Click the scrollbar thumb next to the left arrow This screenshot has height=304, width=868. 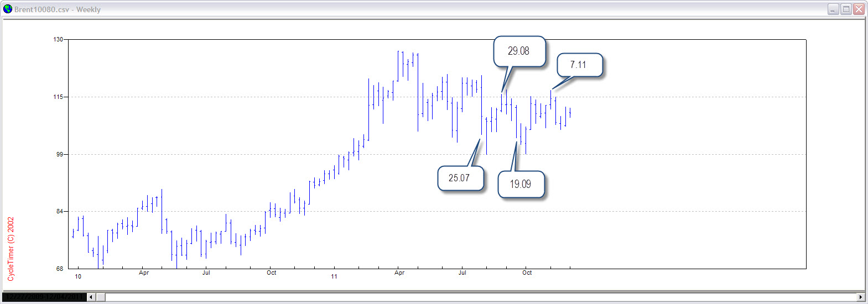[x=101, y=297]
